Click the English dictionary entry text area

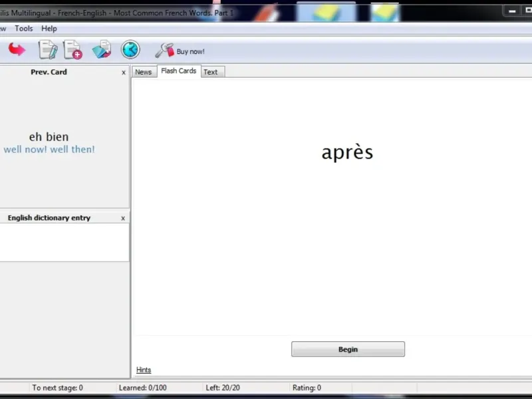(65, 242)
